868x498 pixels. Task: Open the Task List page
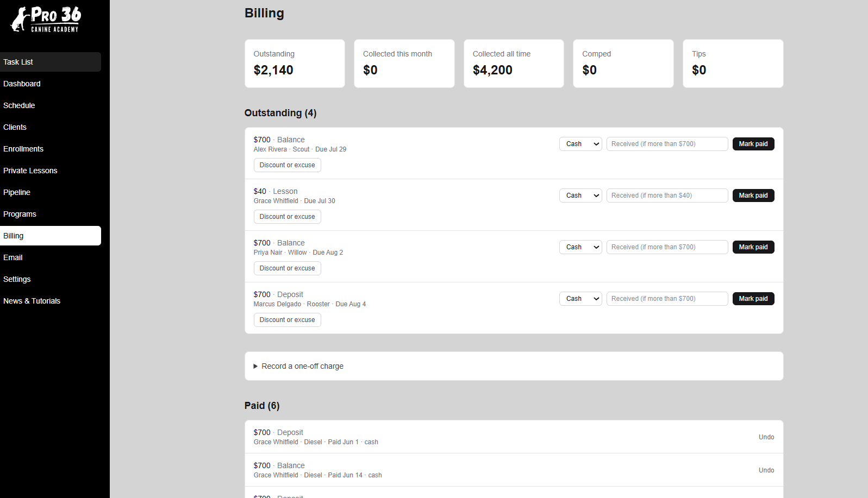[x=51, y=62]
